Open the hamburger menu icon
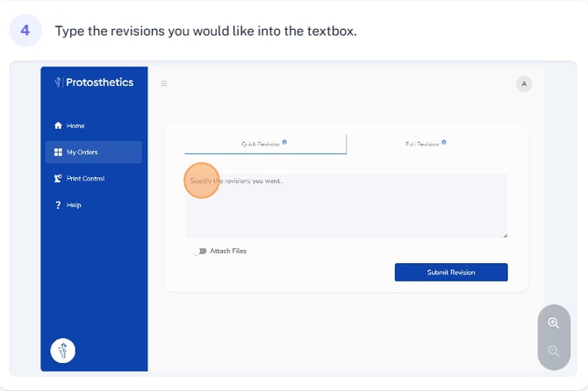Image resolution: width=588 pixels, height=391 pixels. coord(164,84)
